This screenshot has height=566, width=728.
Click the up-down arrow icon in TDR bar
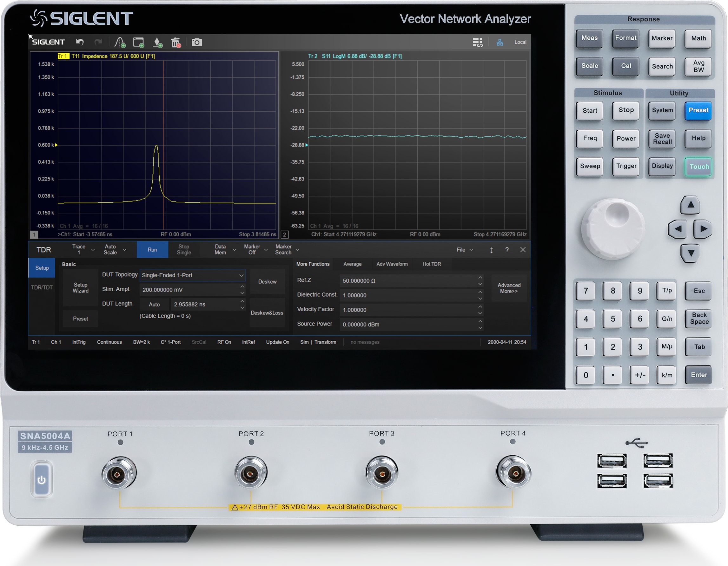click(x=491, y=250)
